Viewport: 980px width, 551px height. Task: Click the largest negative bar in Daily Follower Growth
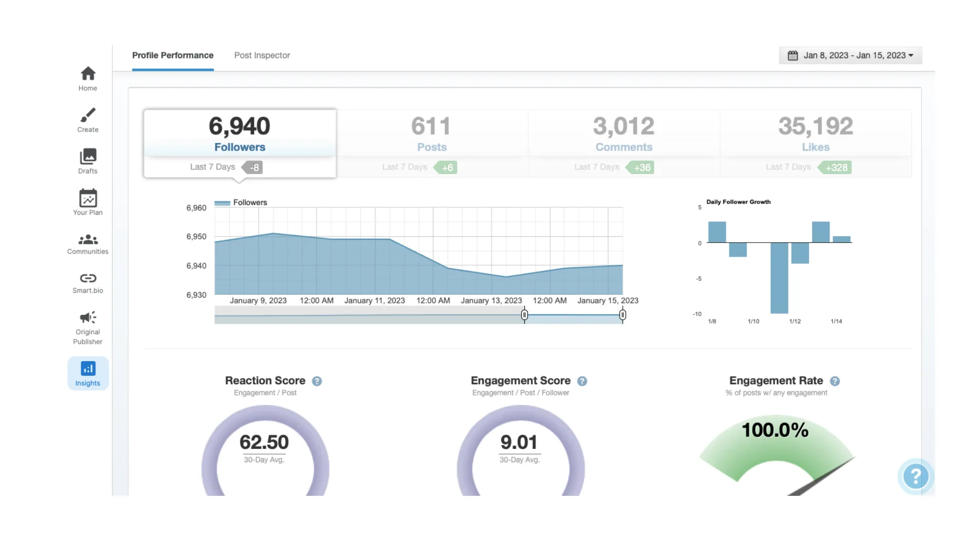(x=779, y=278)
